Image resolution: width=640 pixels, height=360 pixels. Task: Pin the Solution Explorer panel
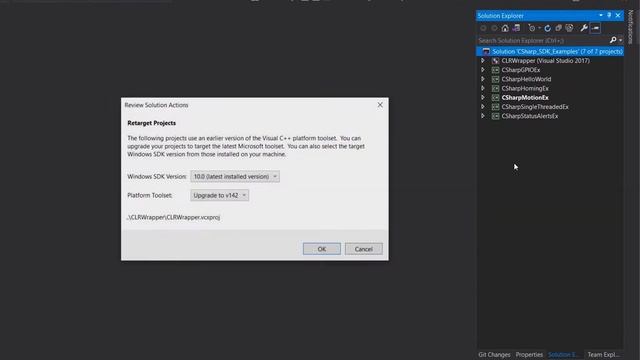tap(609, 16)
